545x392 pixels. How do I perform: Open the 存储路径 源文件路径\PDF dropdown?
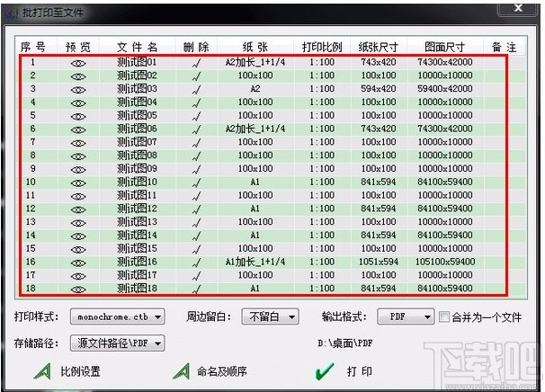click(x=118, y=343)
